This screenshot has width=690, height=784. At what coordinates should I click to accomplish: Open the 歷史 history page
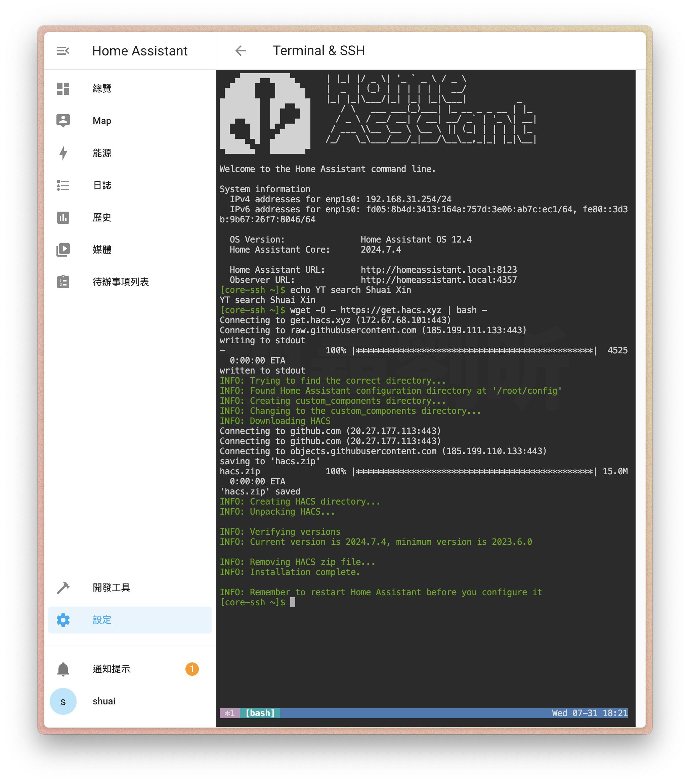point(130,217)
